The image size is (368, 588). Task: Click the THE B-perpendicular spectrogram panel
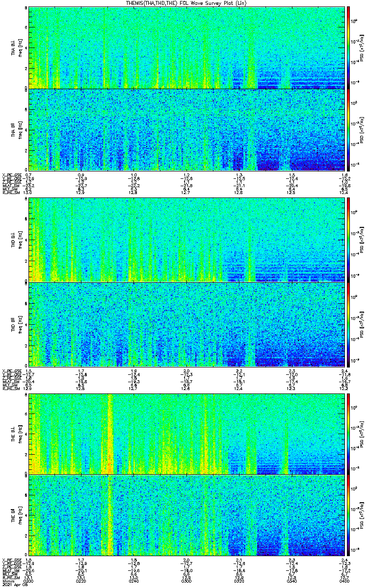[x=186, y=434]
